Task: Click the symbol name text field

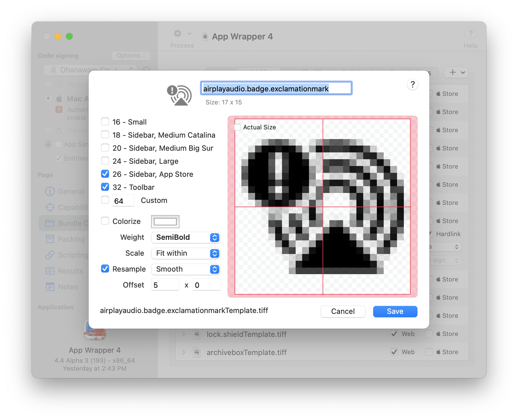Action: pyautogui.click(x=276, y=88)
